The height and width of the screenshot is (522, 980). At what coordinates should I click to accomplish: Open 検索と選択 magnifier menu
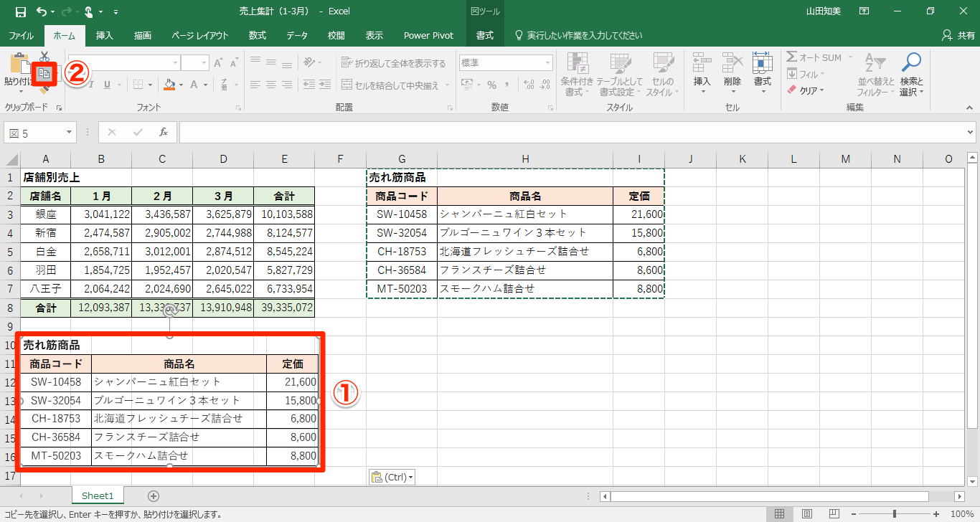point(911,75)
